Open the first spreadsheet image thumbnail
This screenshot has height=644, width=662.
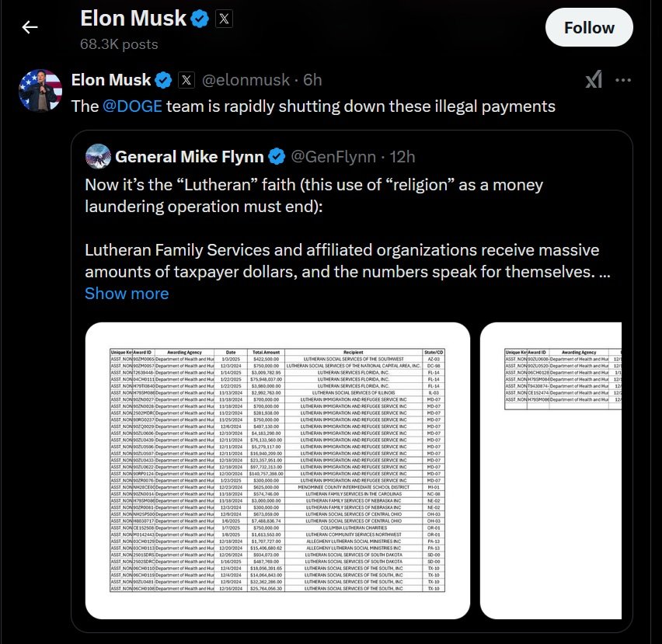[277, 470]
